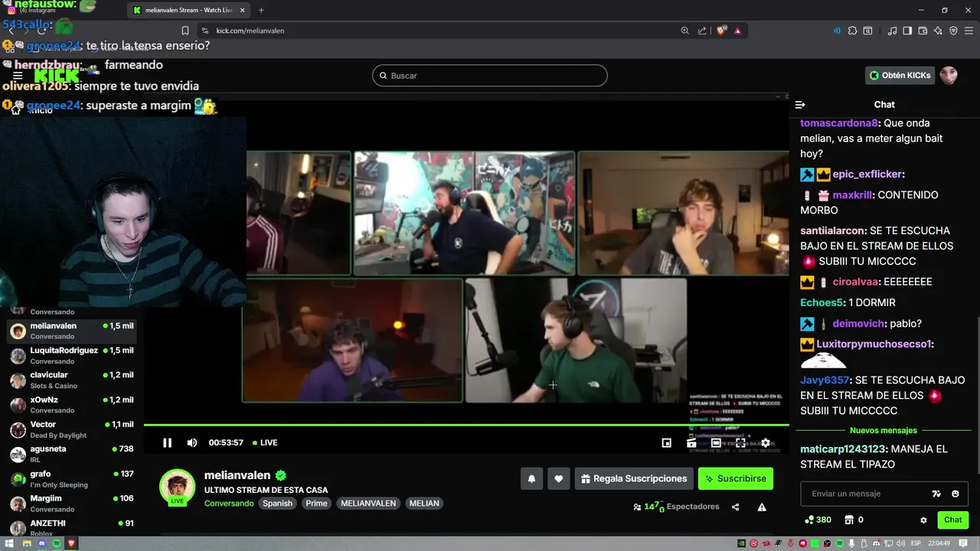Open the channel points balance showing 380
The image size is (980, 551).
pyautogui.click(x=818, y=520)
